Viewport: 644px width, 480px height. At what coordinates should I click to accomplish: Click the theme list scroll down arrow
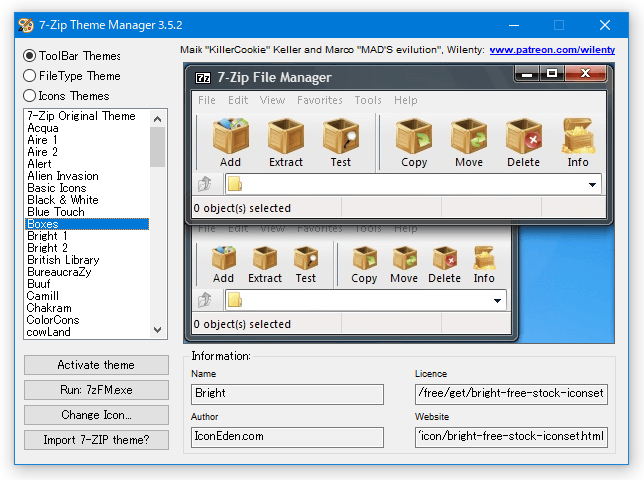point(157,330)
